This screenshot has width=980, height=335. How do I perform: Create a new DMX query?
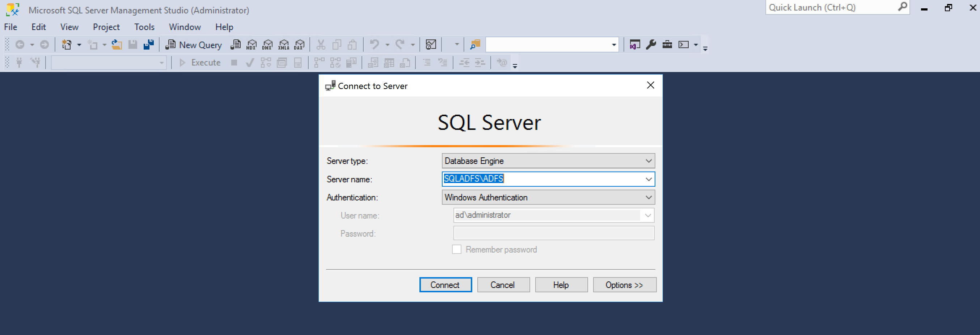coord(267,44)
